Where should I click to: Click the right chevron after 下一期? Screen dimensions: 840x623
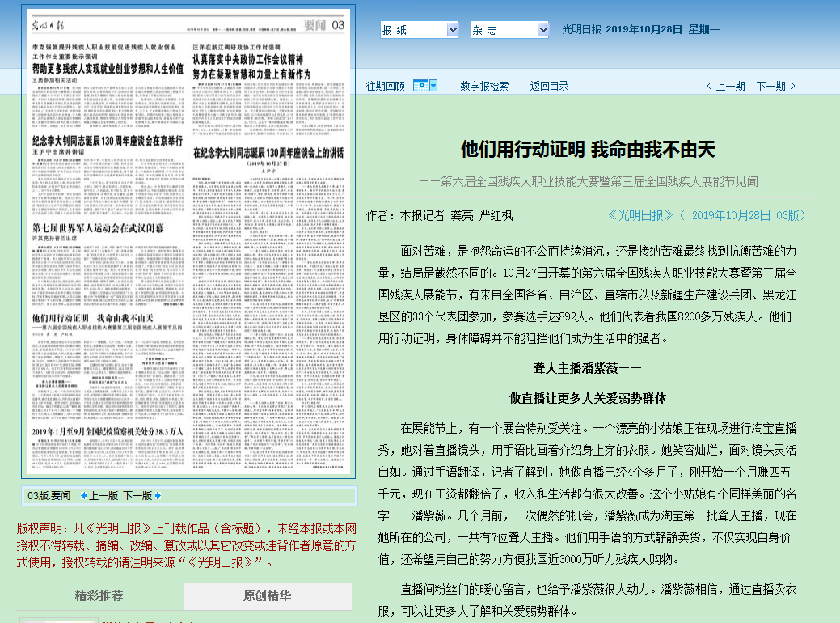tap(793, 86)
